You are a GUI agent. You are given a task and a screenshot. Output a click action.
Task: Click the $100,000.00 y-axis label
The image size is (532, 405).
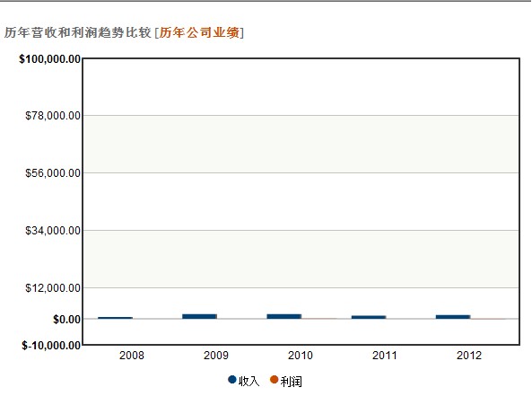point(50,59)
